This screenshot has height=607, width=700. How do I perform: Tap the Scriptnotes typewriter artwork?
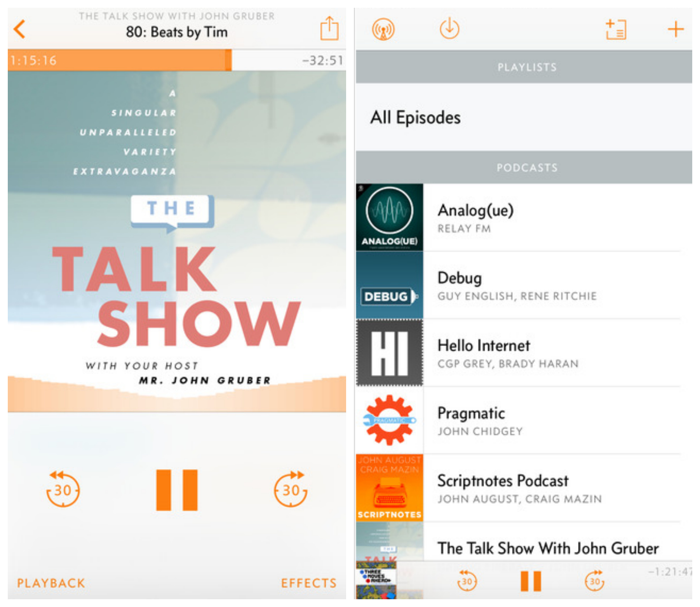tap(389, 488)
